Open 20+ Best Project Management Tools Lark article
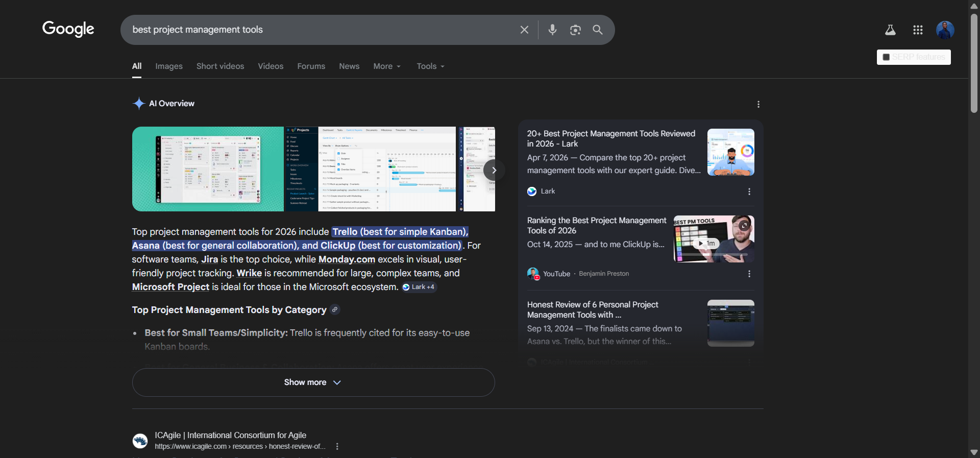The height and width of the screenshot is (458, 980). [611, 138]
